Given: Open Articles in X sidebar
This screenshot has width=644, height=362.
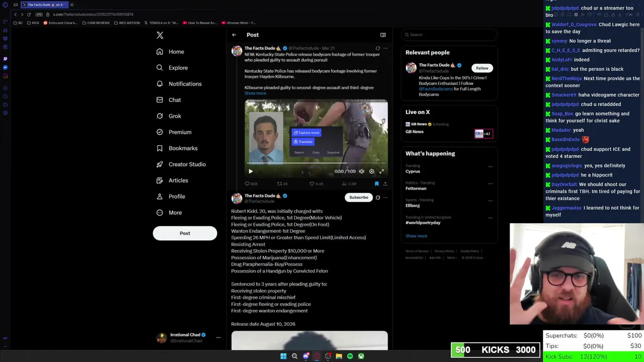Looking at the screenshot, I should tap(172, 180).
